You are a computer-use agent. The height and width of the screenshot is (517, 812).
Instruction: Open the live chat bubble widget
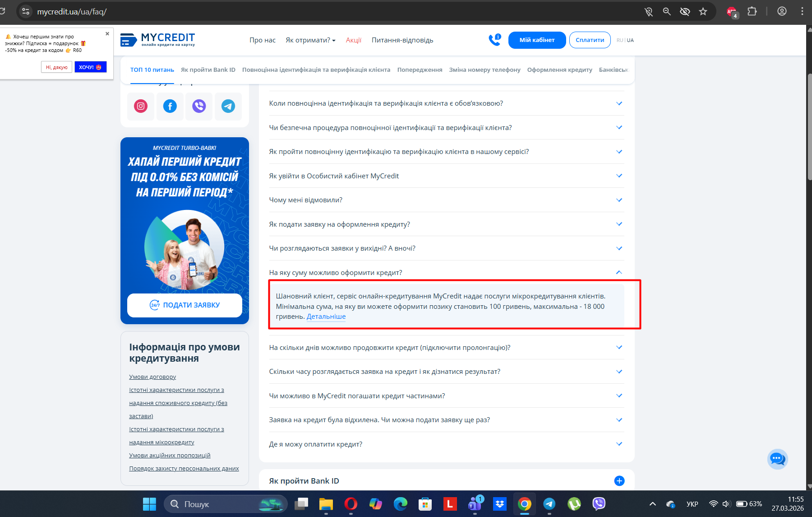tap(777, 459)
